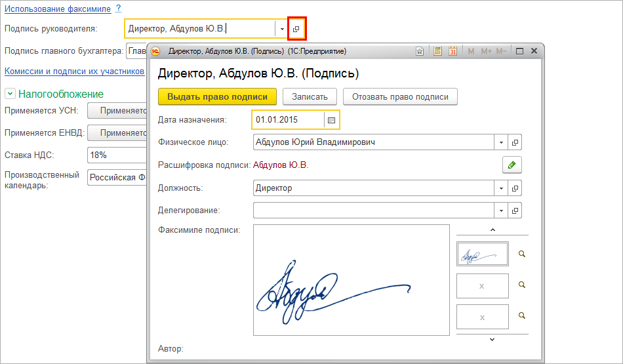Open the calendar icon in the title bar
The image size is (623, 364).
point(452,51)
